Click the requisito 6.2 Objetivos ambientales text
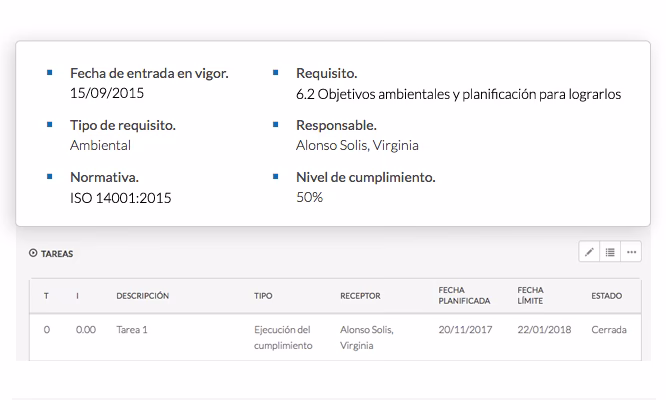The width and height of the screenshot is (666, 400). [458, 95]
